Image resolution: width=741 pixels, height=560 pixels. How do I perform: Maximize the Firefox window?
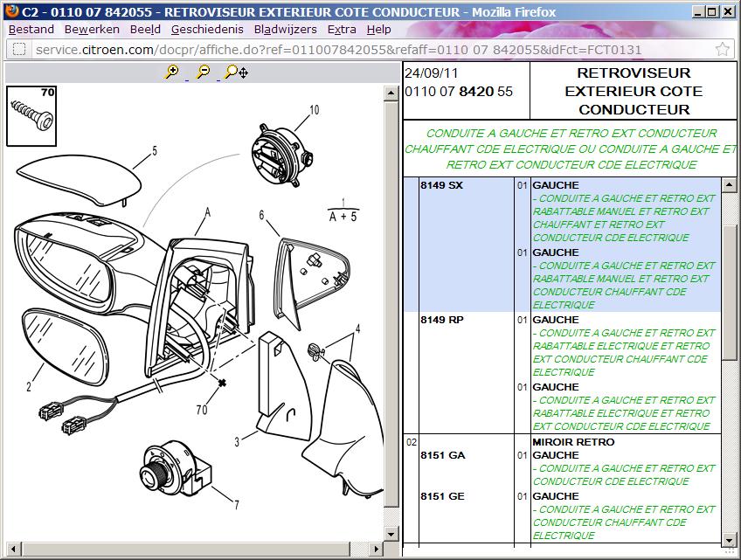point(712,12)
